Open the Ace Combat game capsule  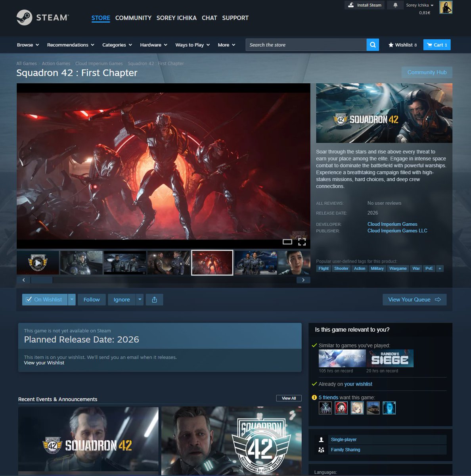342,359
